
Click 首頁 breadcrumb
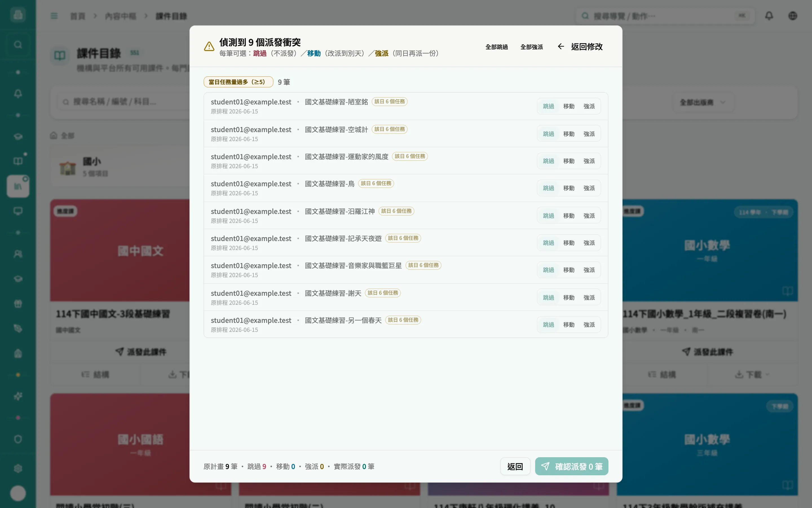(78, 16)
